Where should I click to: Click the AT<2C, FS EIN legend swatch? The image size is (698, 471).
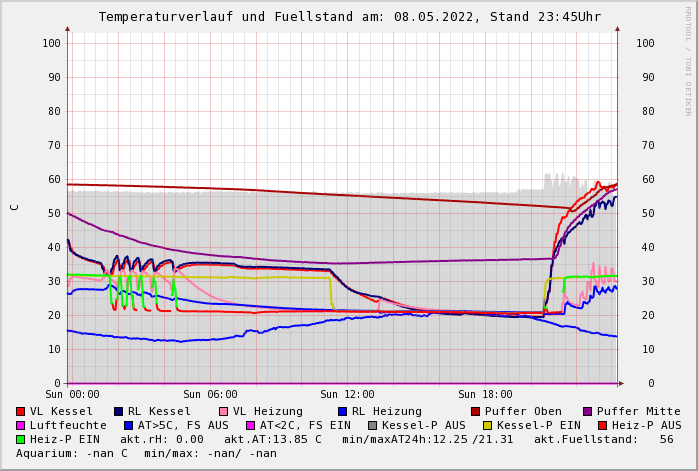[x=251, y=425]
